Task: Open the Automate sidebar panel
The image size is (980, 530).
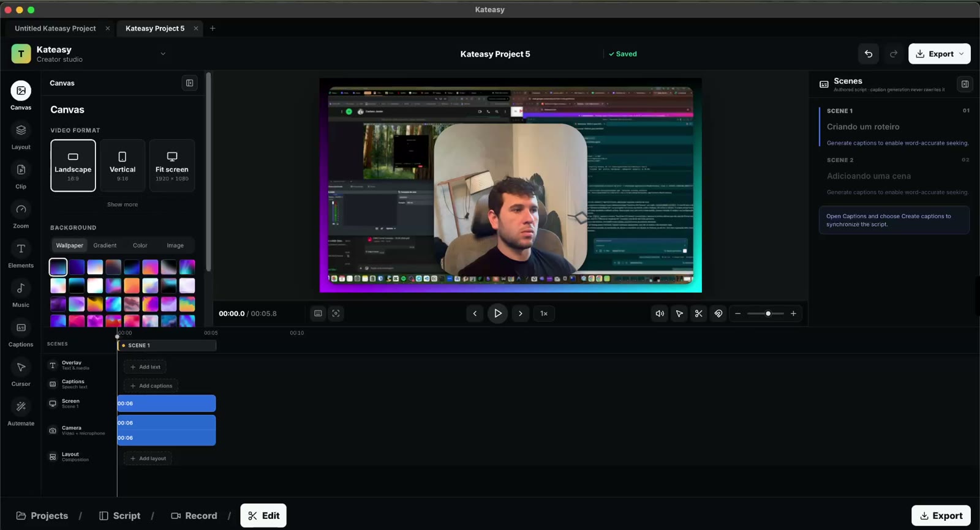Action: click(x=21, y=412)
